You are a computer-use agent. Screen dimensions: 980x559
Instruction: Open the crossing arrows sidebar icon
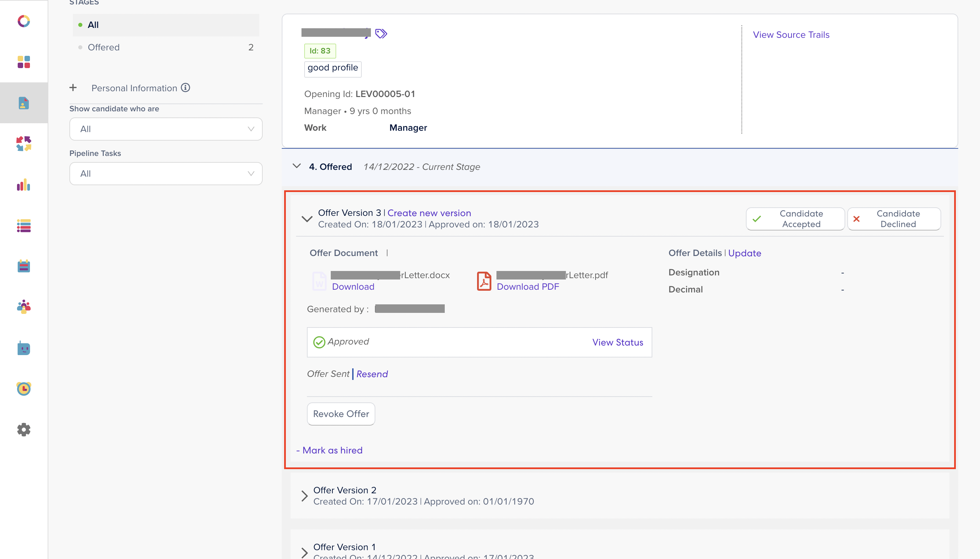[24, 144]
